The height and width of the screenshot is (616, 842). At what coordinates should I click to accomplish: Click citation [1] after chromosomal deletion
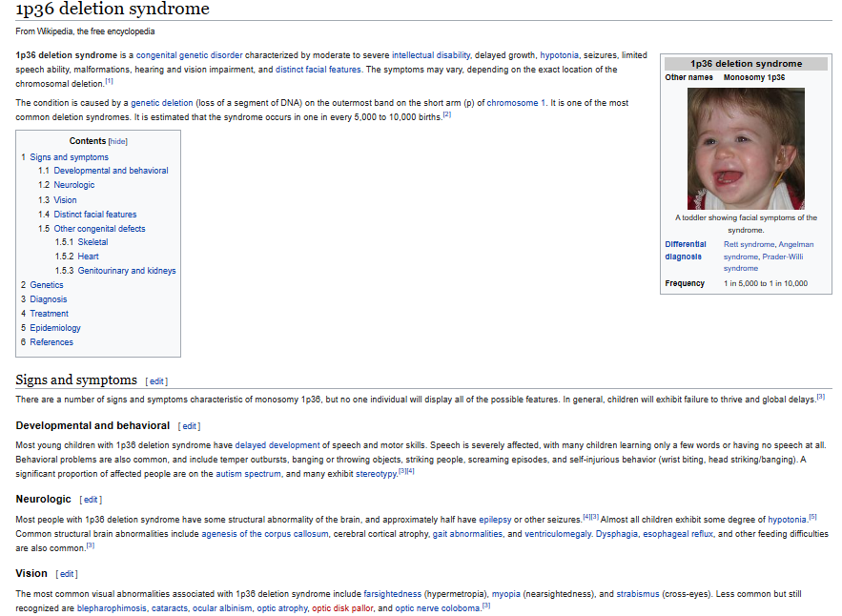109,82
